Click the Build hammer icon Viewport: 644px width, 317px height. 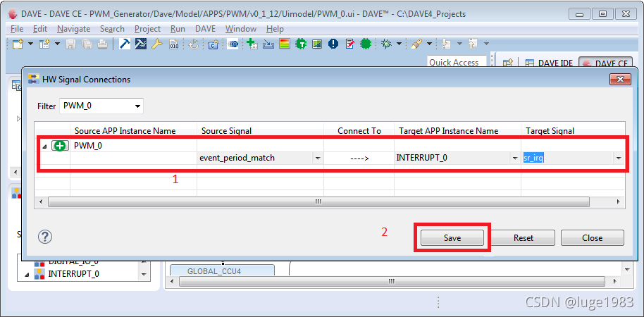pos(125,44)
